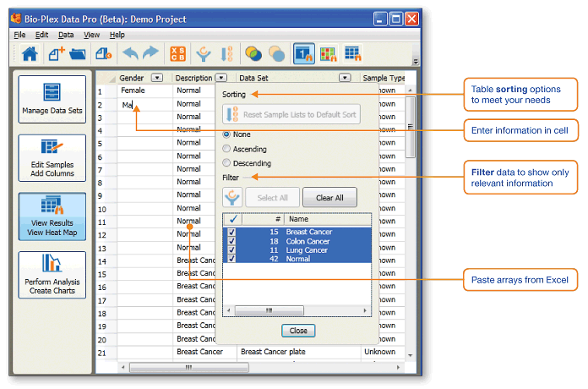Click the # column header in filter list
Image resolution: width=588 pixels, height=389 pixels.
click(264, 219)
